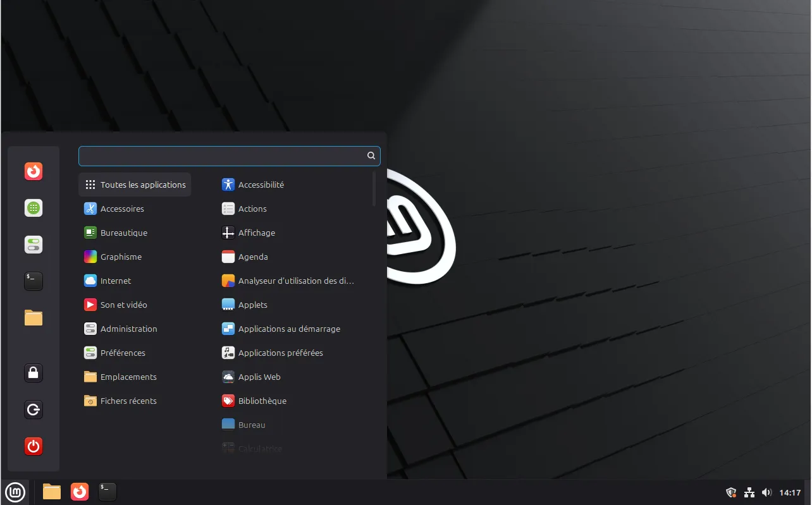
Task: Log out with the logout icon
Action: [34, 410]
